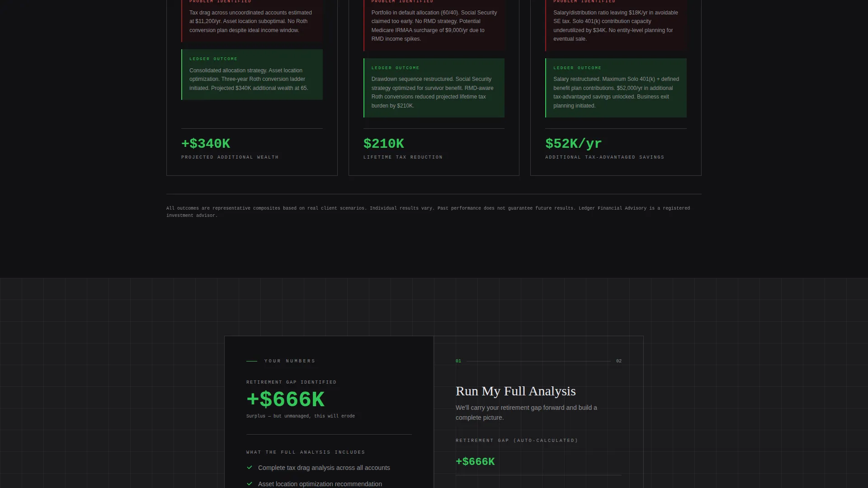Click Ledger Outcome box about drawdown sequence

pos(434,88)
